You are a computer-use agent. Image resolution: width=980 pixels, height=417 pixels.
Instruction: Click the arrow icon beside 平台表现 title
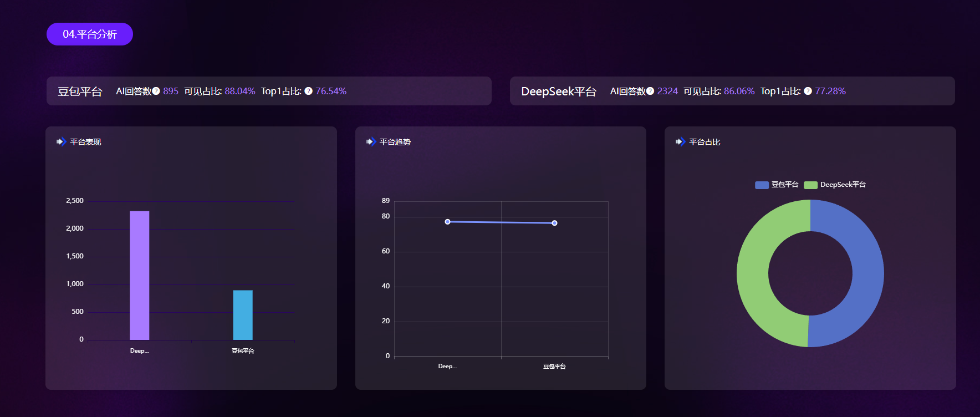(61, 142)
